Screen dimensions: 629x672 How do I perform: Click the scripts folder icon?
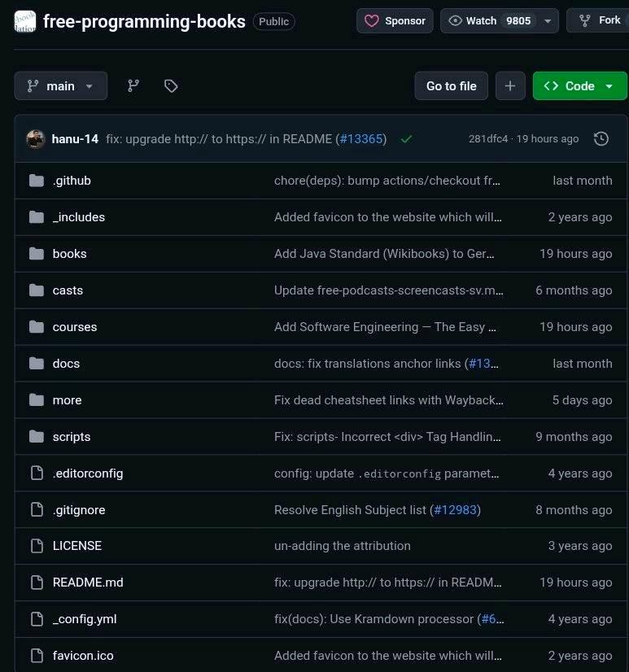(x=37, y=437)
